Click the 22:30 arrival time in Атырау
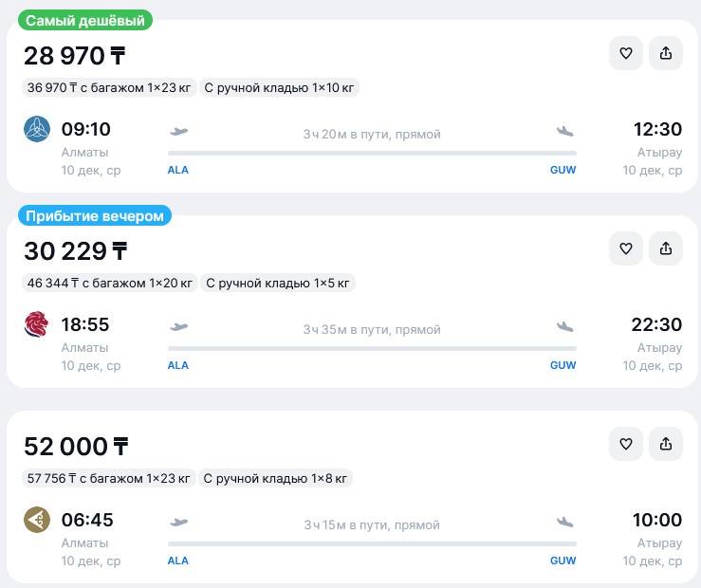This screenshot has width=701, height=588. pos(656,324)
